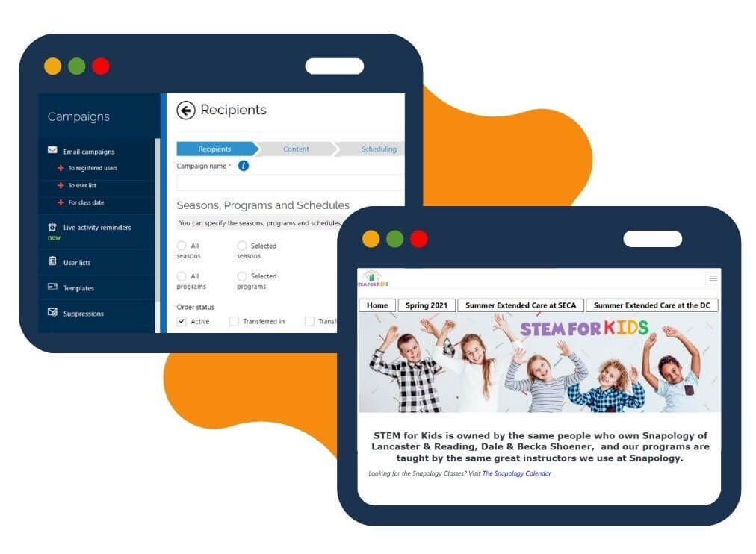Select the Selected seasons radio button
Viewport: 756px width, 554px height.
(x=242, y=246)
